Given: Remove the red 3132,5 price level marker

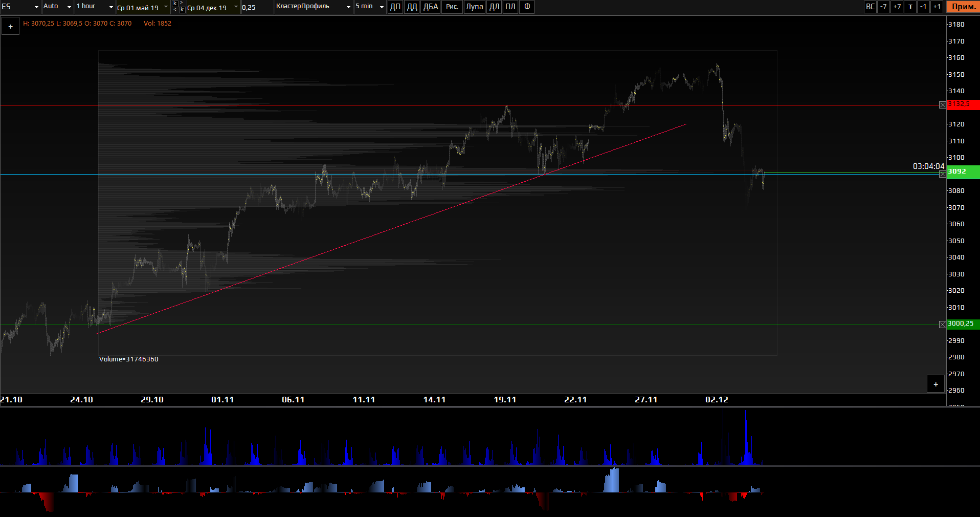Looking at the screenshot, I should point(943,105).
